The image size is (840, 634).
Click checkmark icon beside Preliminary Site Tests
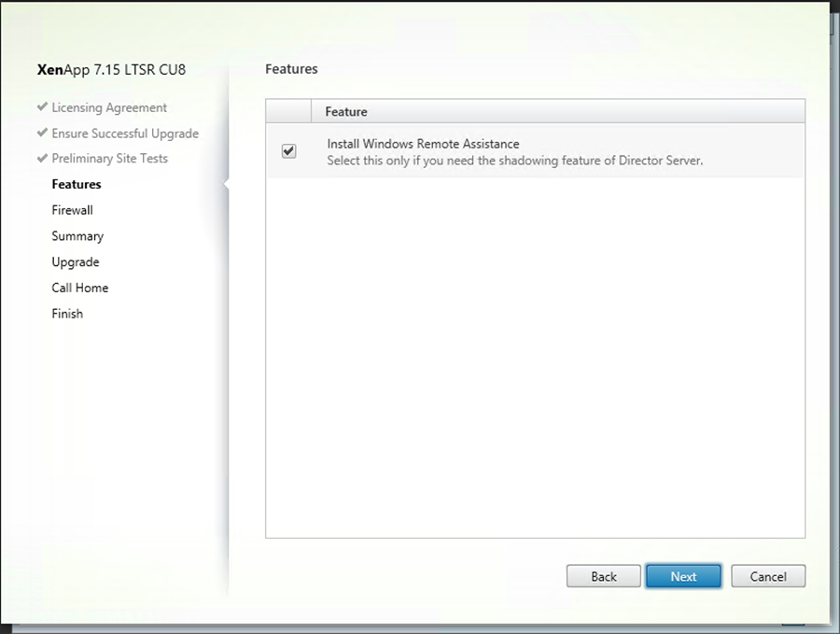[42, 158]
